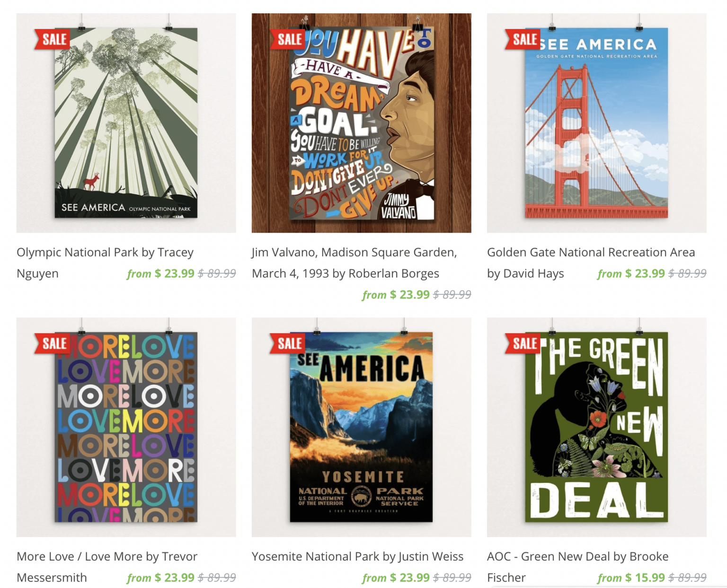
Task: Open More Love / Love More title link
Action: coord(107,567)
